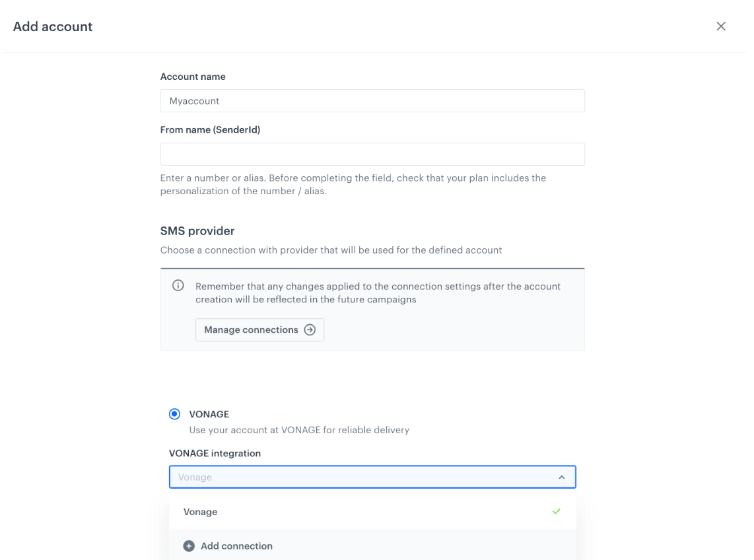Viewport: 754px width, 560px height.
Task: Click Add connection in the dropdown list
Action: [x=236, y=546]
